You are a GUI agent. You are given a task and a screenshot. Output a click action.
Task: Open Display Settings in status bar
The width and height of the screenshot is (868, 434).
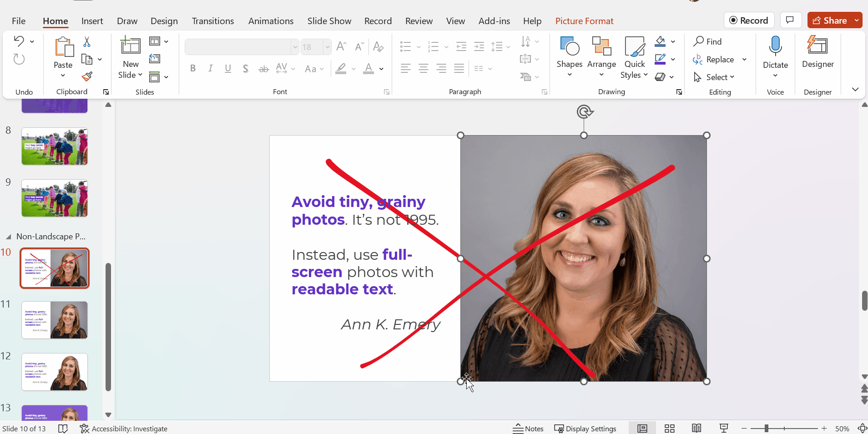585,429
